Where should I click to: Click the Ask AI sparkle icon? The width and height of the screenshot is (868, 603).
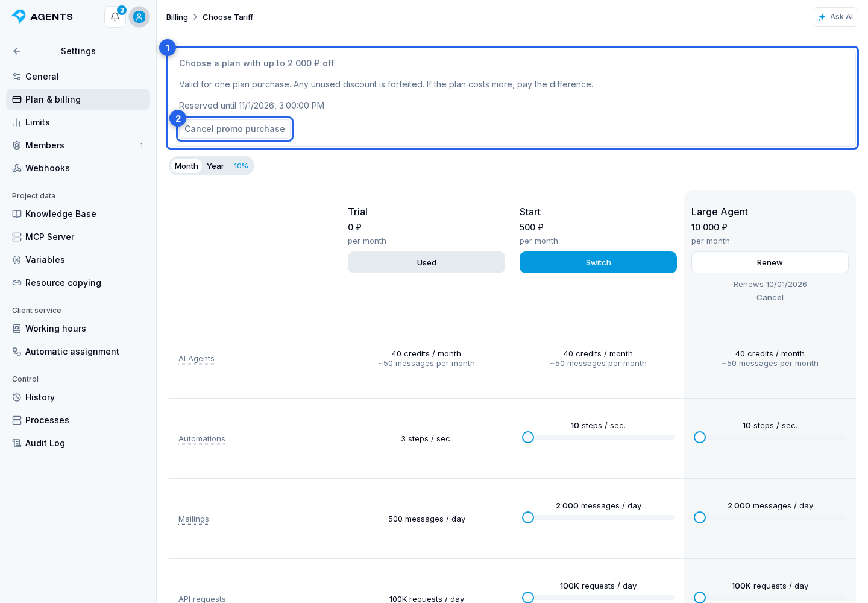tap(822, 17)
